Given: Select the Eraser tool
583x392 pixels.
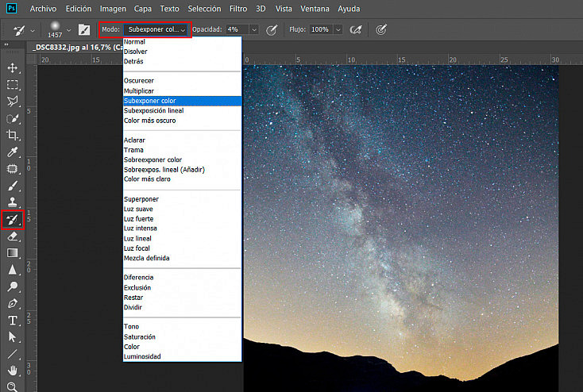Looking at the screenshot, I should tap(12, 236).
